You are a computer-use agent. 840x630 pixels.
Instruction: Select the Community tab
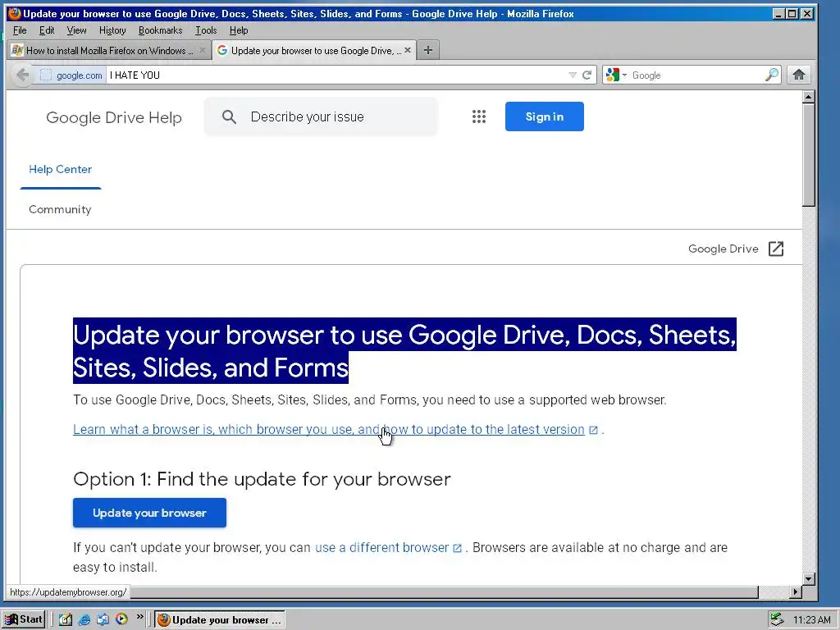pos(60,209)
